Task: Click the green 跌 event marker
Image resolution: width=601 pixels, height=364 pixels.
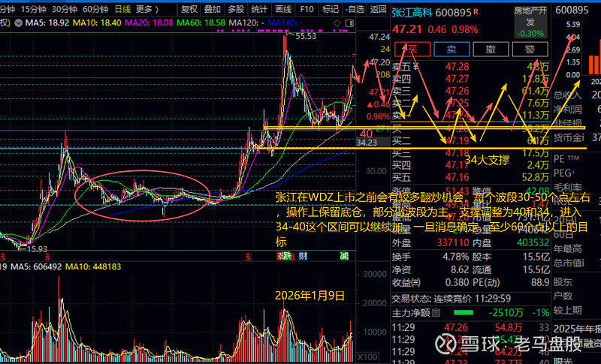Action: pos(287,256)
